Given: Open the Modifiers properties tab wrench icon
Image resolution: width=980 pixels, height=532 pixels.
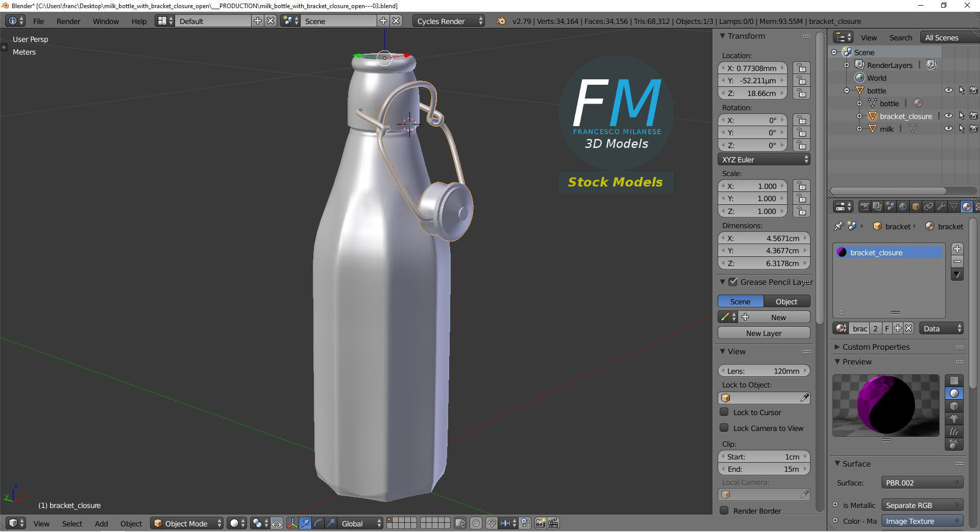Looking at the screenshot, I should tap(941, 207).
